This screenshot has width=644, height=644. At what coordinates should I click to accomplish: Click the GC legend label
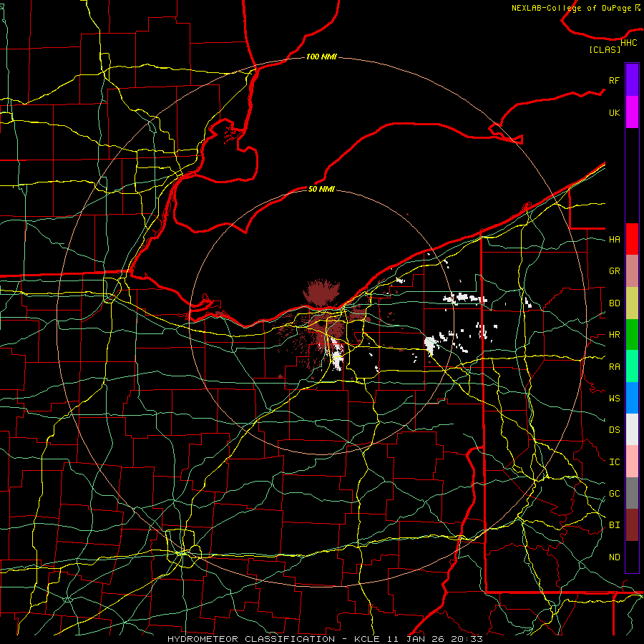(615, 494)
